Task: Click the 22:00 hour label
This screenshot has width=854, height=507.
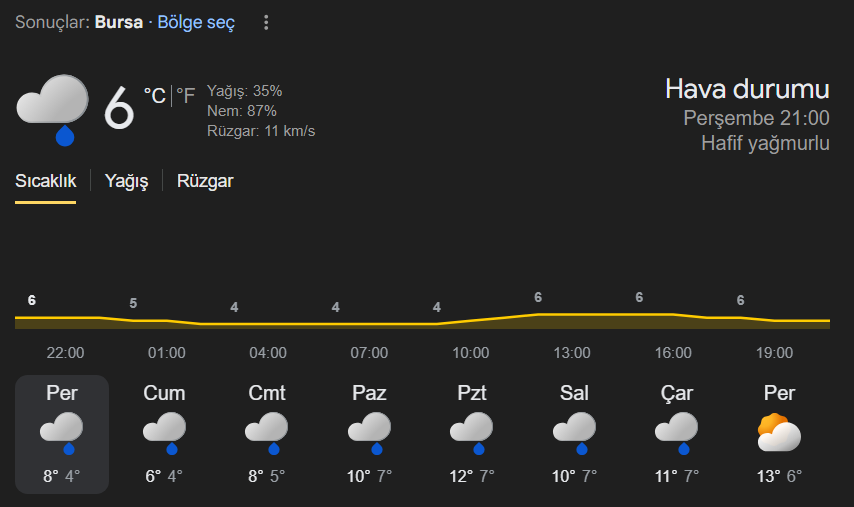Action: tap(65, 353)
